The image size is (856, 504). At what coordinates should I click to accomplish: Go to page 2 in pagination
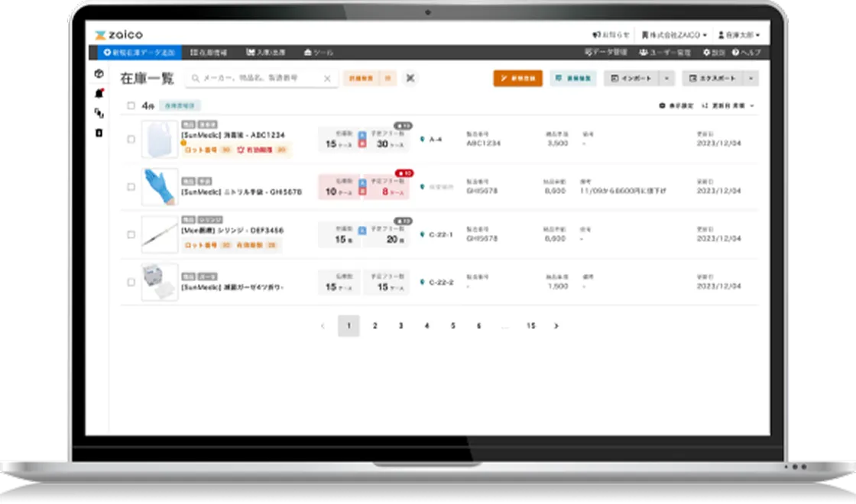tap(374, 326)
